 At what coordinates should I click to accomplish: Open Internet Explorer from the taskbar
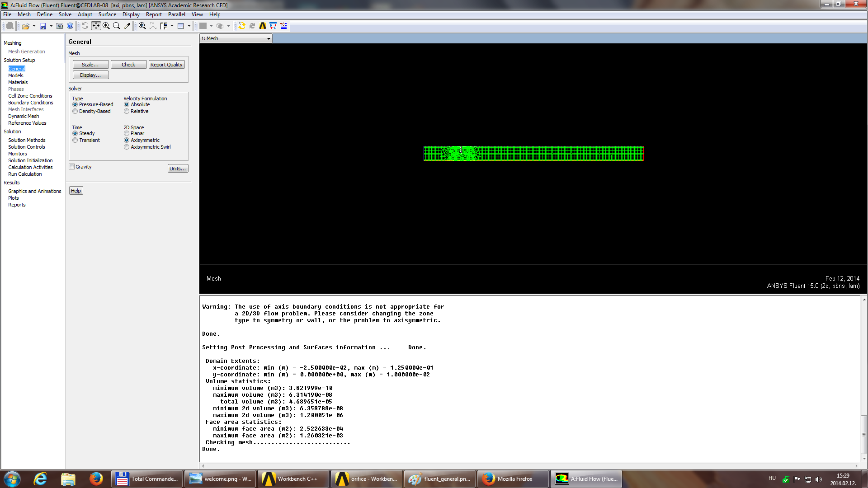tap(40, 479)
